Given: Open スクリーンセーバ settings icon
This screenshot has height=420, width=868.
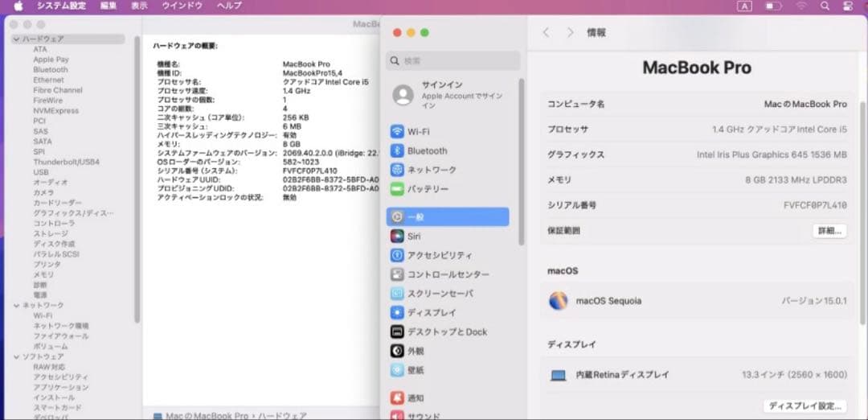Looking at the screenshot, I should [x=397, y=294].
